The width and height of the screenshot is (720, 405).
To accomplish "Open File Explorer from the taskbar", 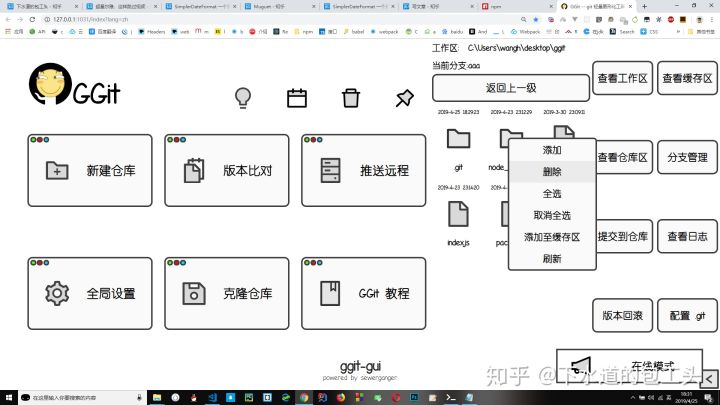I will pyautogui.click(x=157, y=397).
